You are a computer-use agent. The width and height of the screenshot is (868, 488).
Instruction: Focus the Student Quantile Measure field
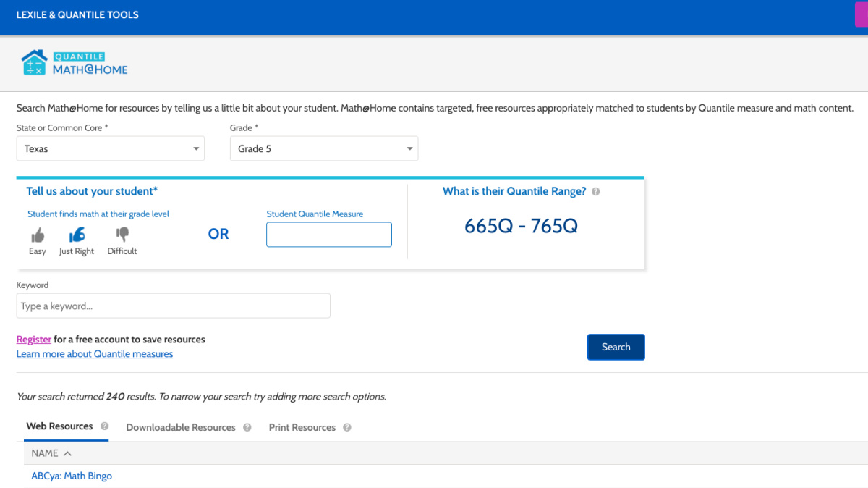pyautogui.click(x=329, y=235)
